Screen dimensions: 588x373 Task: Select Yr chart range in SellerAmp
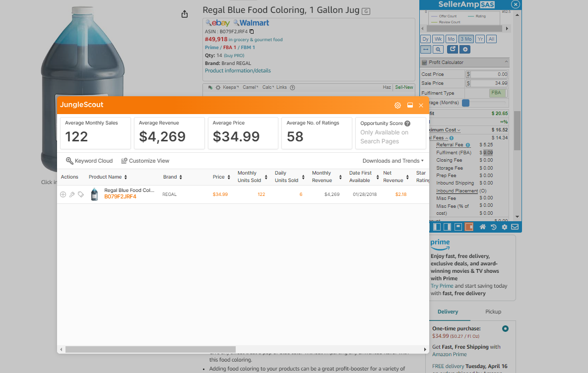click(x=480, y=39)
